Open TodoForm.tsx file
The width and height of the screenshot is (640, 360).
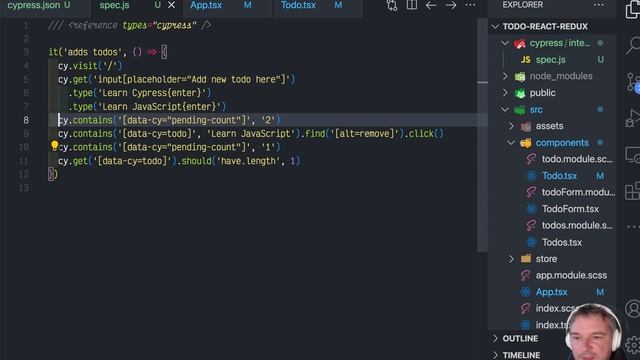click(x=570, y=209)
